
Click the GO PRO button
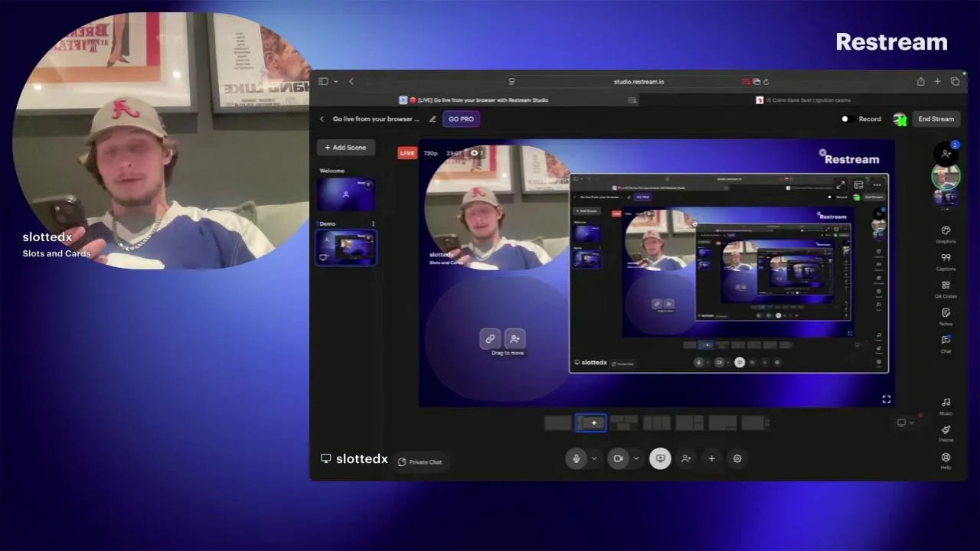coord(461,119)
